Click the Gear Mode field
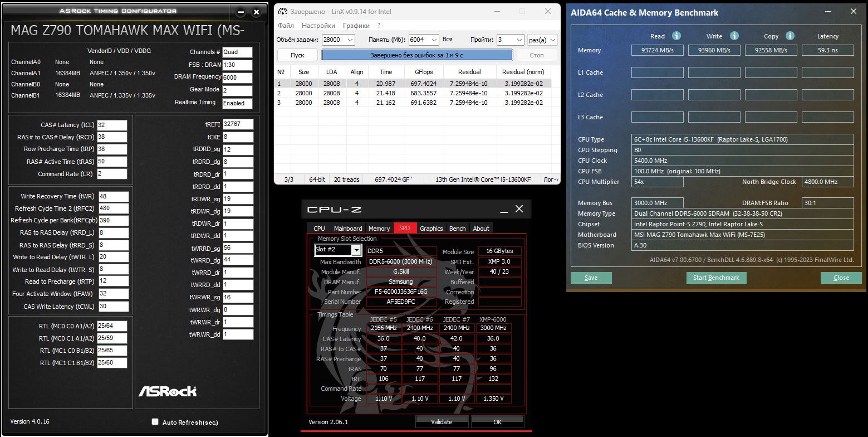Screen dimensions: 868x437 coord(237,90)
